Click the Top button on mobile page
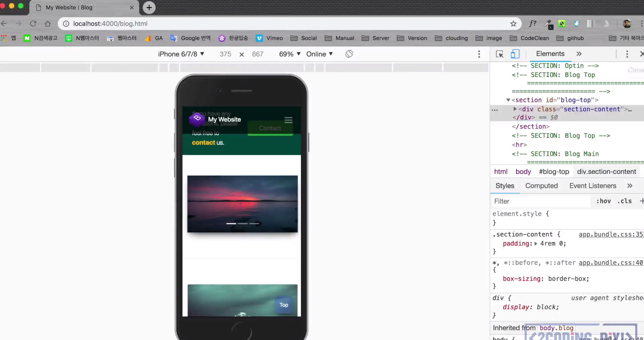 coord(284,305)
